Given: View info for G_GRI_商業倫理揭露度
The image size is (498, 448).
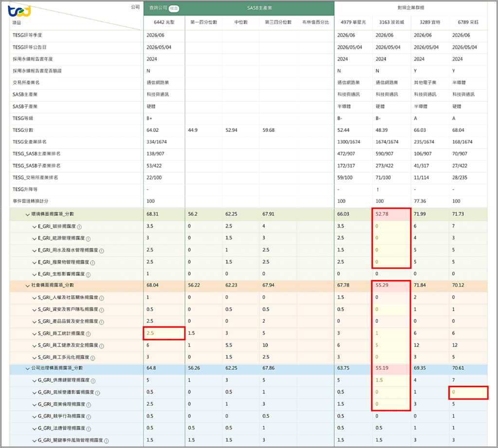Looking at the screenshot, I should [x=89, y=405].
